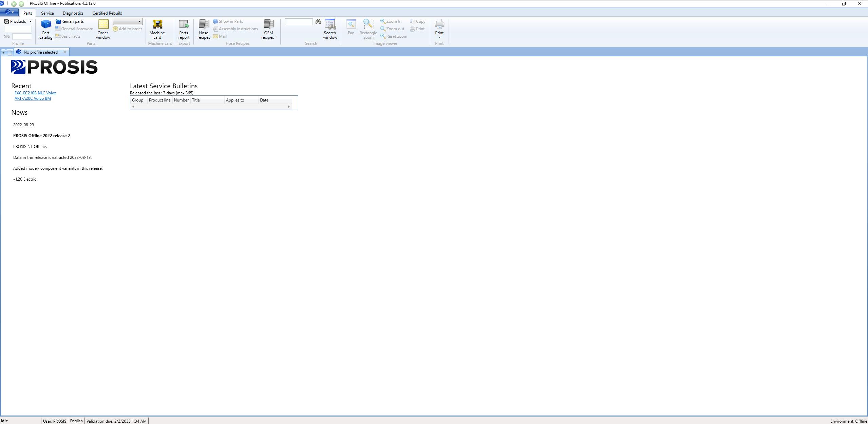868x424 pixels.
Task: Switch to the Service tab
Action: (47, 13)
